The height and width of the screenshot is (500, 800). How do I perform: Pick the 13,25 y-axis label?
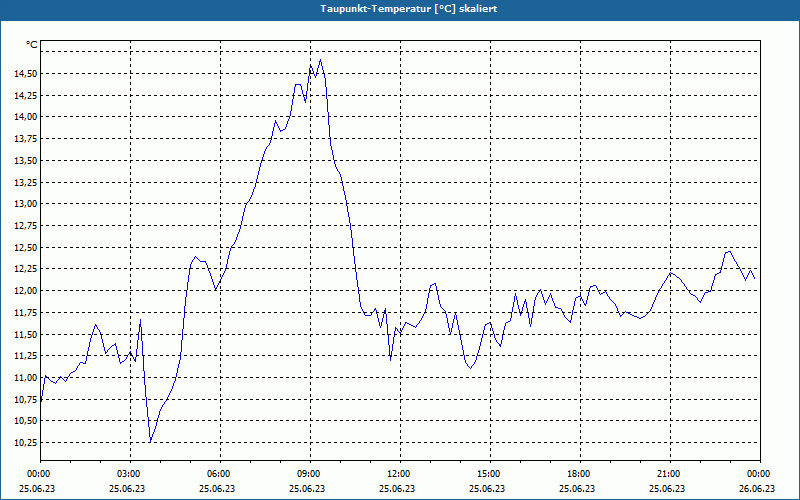pyautogui.click(x=26, y=182)
